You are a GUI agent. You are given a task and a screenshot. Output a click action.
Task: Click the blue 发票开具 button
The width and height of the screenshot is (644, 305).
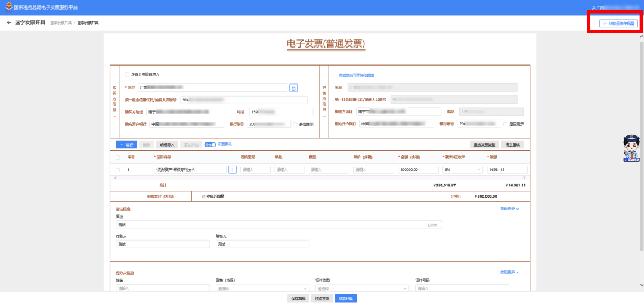(x=345, y=298)
